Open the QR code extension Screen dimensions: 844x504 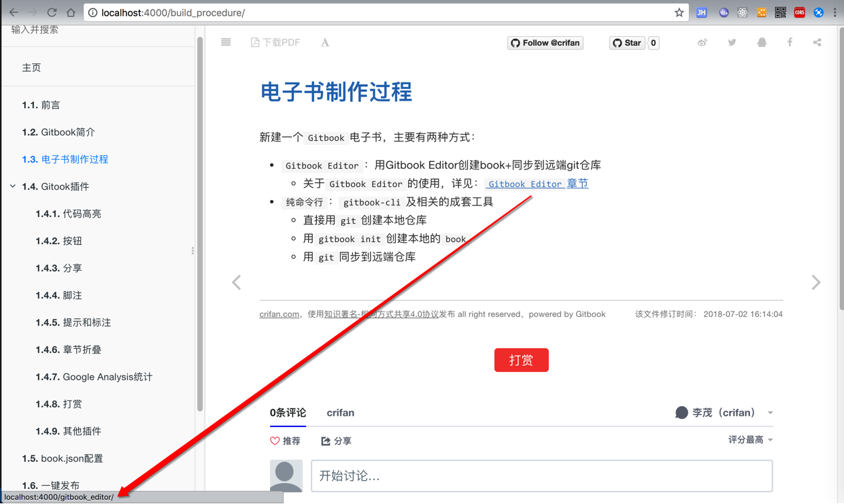780,12
